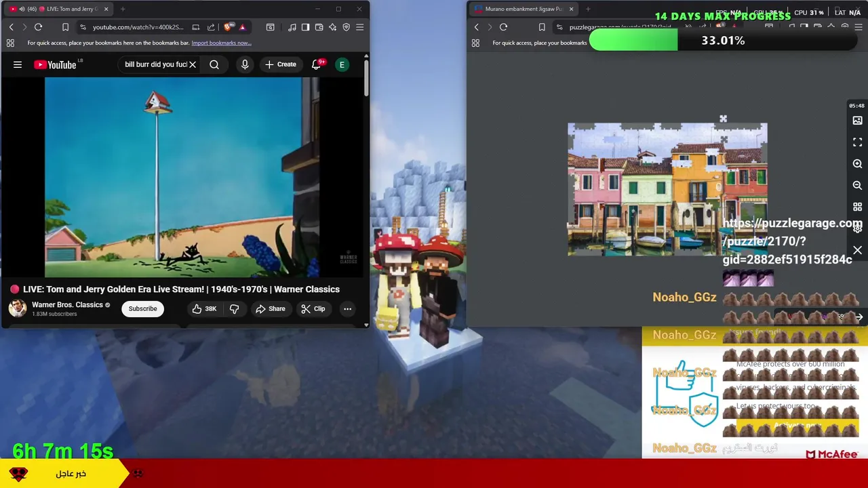Image resolution: width=868 pixels, height=488 pixels.
Task: Go back in the puzzle browser window
Action: pos(477,27)
